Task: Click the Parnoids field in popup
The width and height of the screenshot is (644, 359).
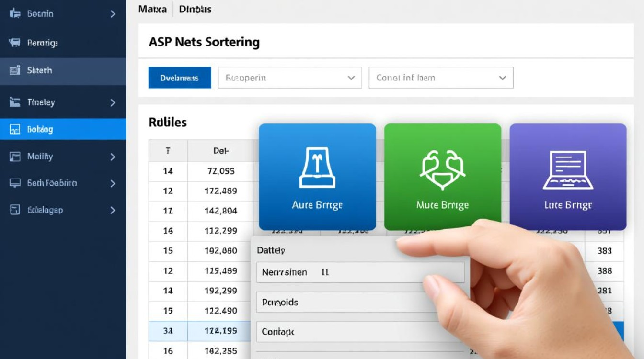Action: coord(359,303)
